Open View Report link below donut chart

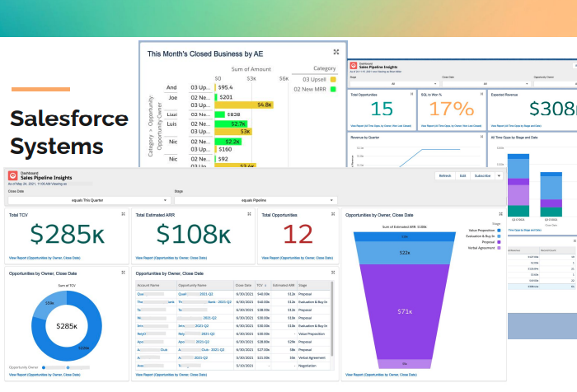coord(45,375)
